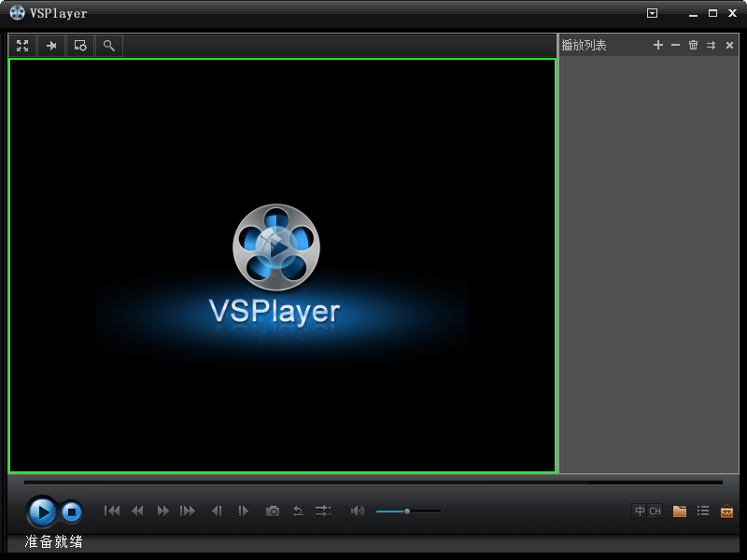Click the pin always-on-top icon
Image resolution: width=747 pixels, height=560 pixels.
point(50,45)
